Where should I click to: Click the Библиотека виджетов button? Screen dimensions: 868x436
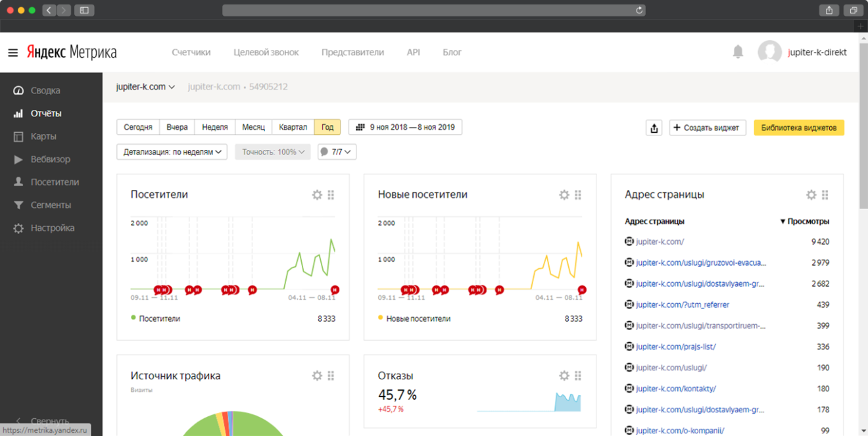[798, 128]
